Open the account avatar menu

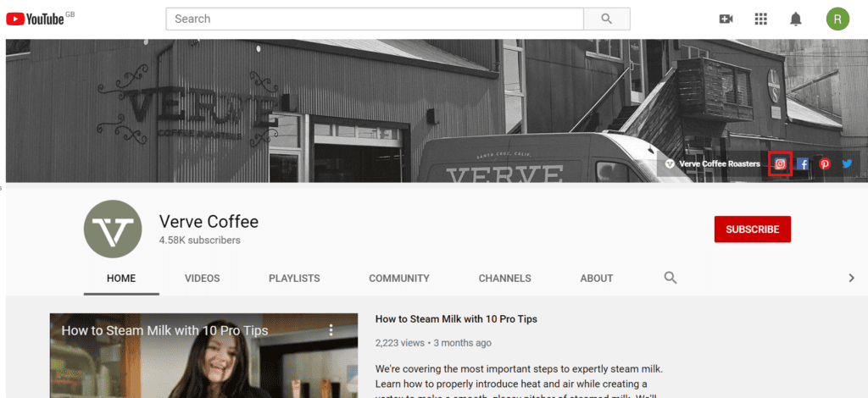[837, 19]
